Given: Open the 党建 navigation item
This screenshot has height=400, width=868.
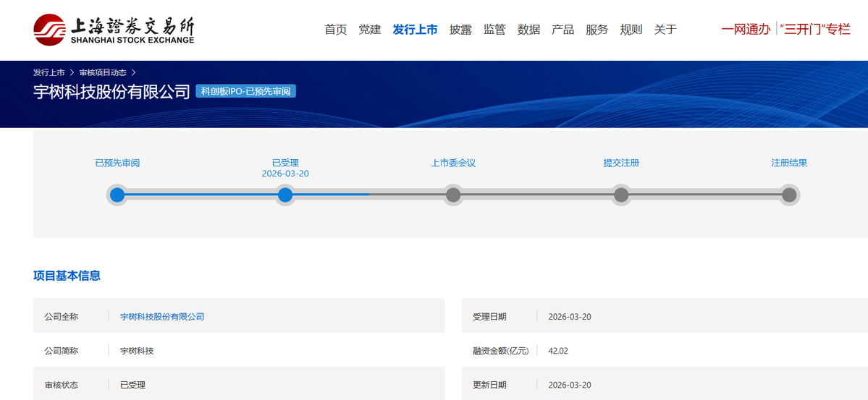Looking at the screenshot, I should click(x=370, y=30).
